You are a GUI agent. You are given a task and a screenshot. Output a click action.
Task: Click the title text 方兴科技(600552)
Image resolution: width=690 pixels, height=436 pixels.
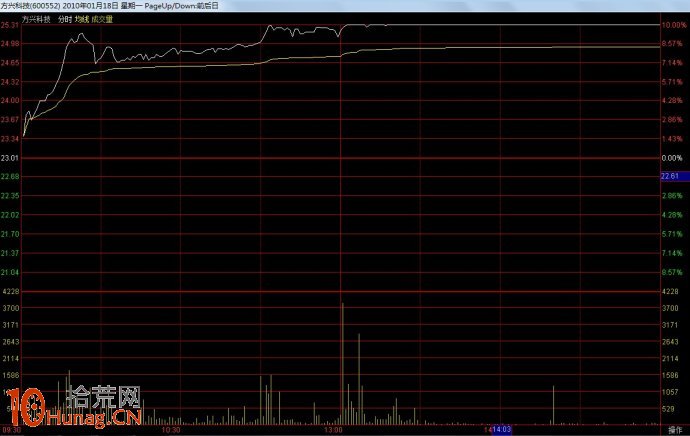pos(30,6)
